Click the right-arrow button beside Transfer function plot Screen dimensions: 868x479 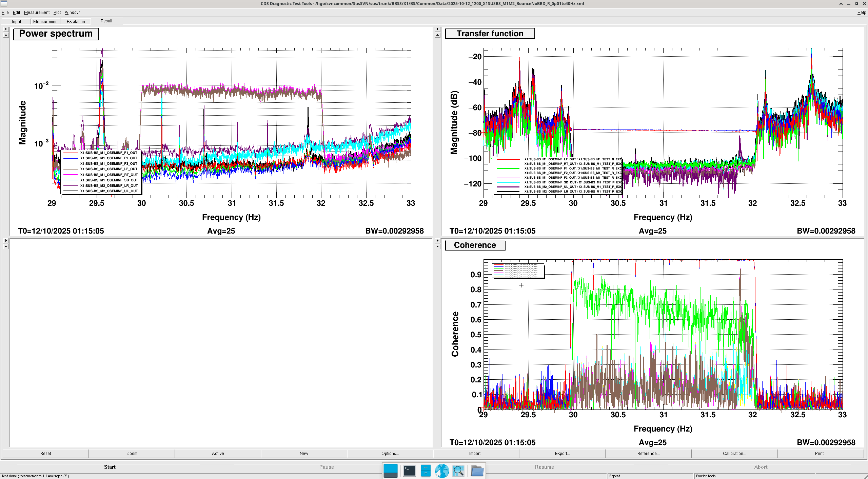tap(437, 29)
